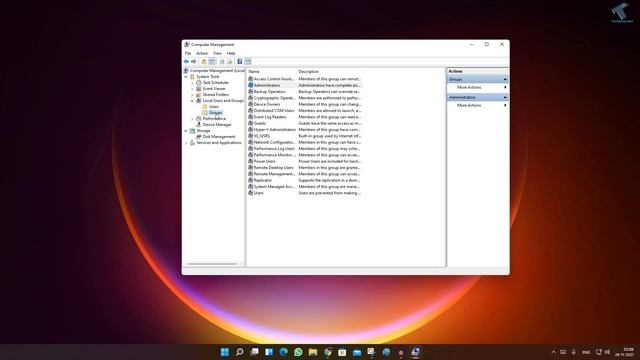Viewport: 640px width, 360px height.
Task: Collapse Local Users and Groups node
Action: 193,100
